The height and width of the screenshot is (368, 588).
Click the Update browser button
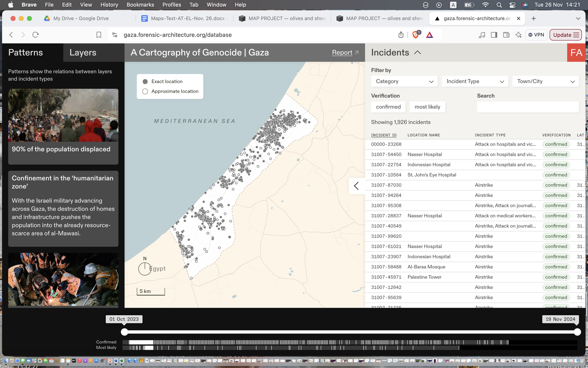tap(565, 35)
